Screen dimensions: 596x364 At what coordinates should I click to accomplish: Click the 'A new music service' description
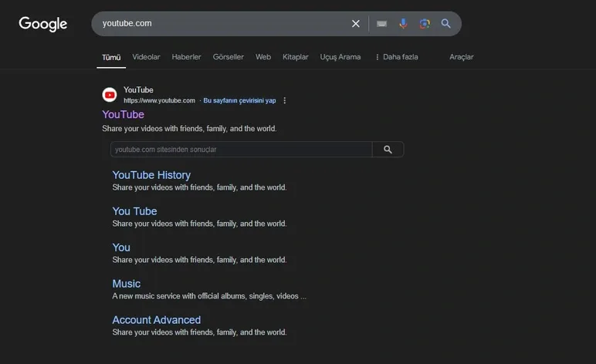[209, 296]
